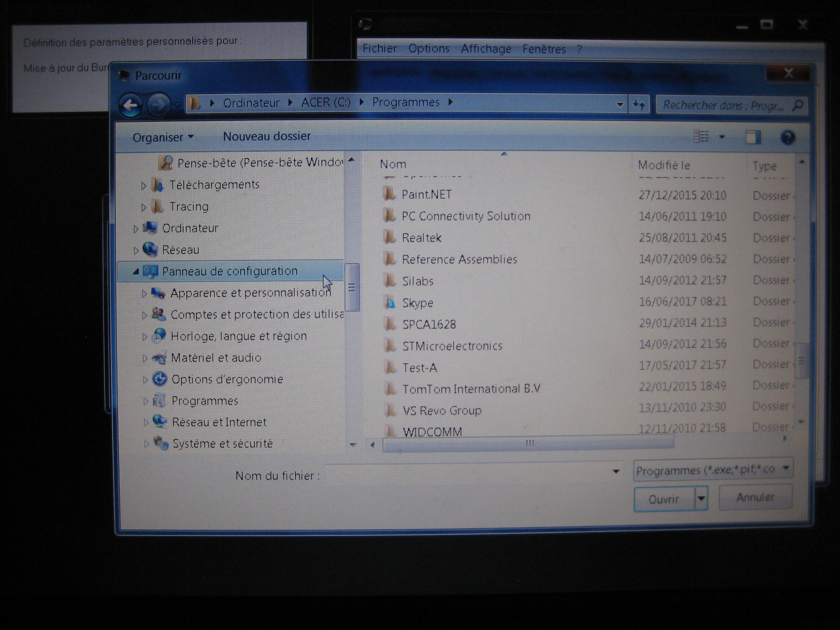Open the Organiser menu

pos(163,138)
